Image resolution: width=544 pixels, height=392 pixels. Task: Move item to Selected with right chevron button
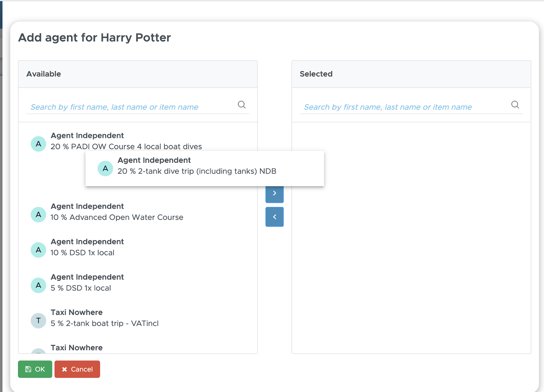coord(274,194)
